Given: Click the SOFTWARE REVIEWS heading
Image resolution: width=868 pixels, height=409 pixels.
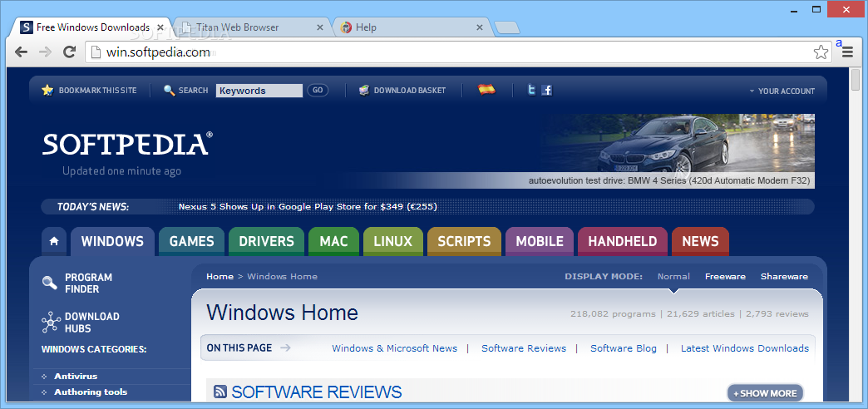Looking at the screenshot, I should 317,392.
